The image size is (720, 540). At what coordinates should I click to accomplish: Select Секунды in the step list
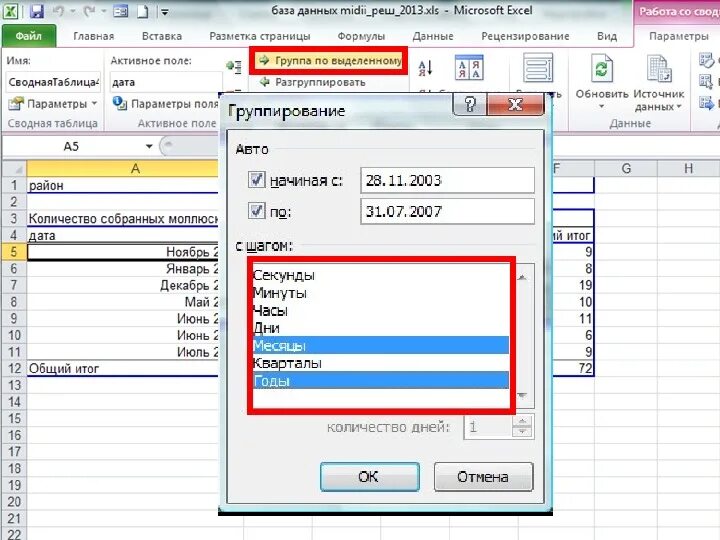coord(380,275)
